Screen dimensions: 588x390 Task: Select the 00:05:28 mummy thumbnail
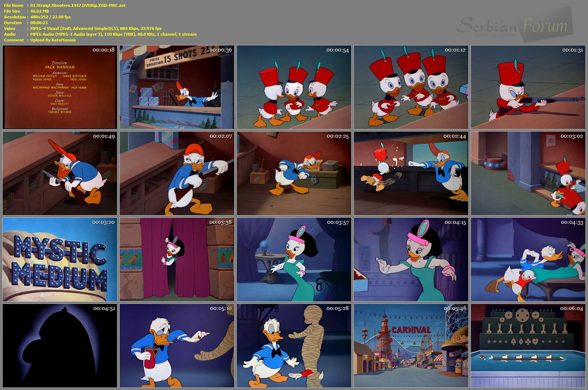pyautogui.click(x=294, y=346)
